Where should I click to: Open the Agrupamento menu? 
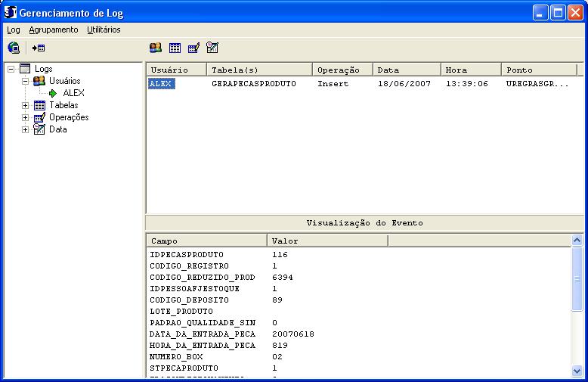tap(53, 30)
